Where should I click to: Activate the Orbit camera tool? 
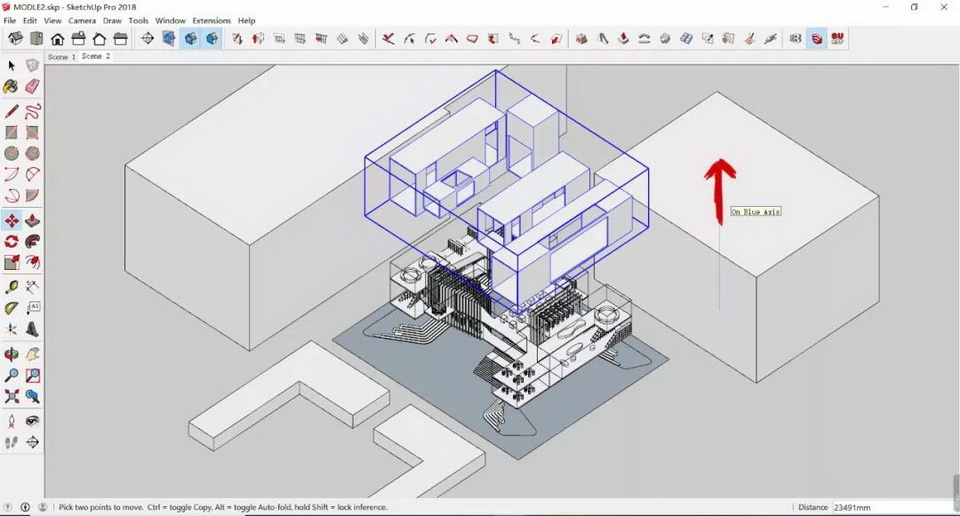click(x=11, y=354)
